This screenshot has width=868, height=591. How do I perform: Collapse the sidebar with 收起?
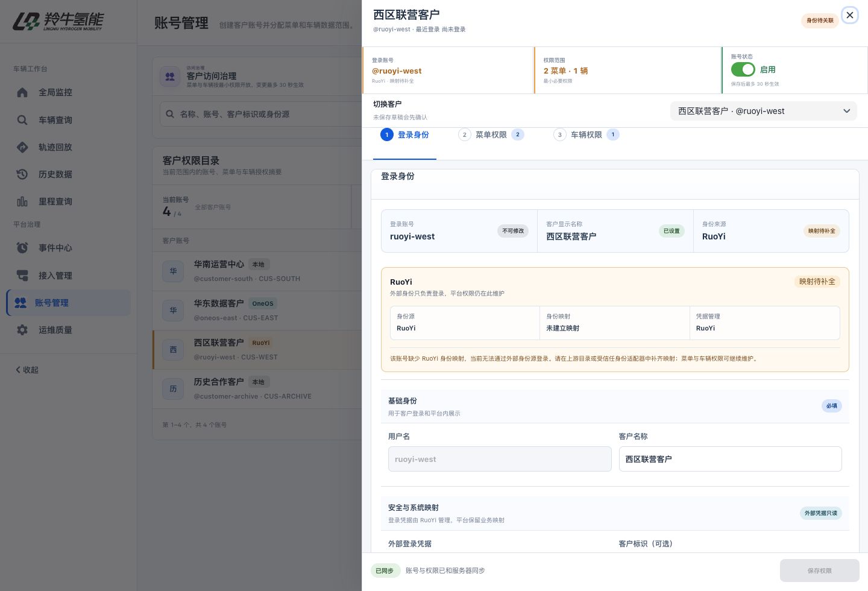click(27, 370)
